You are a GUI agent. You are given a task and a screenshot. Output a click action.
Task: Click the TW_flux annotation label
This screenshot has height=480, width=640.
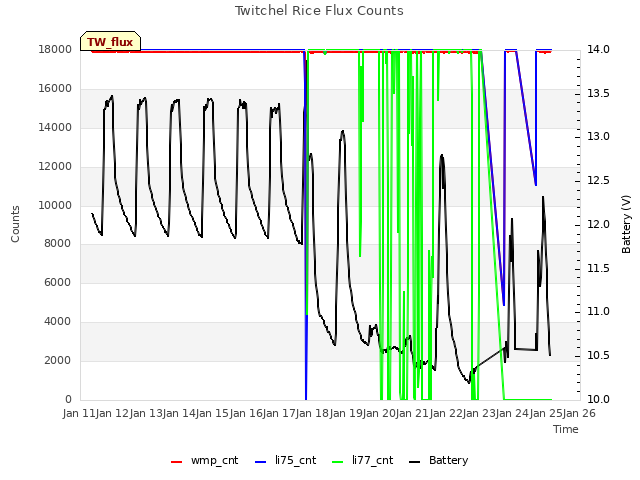[x=110, y=42]
